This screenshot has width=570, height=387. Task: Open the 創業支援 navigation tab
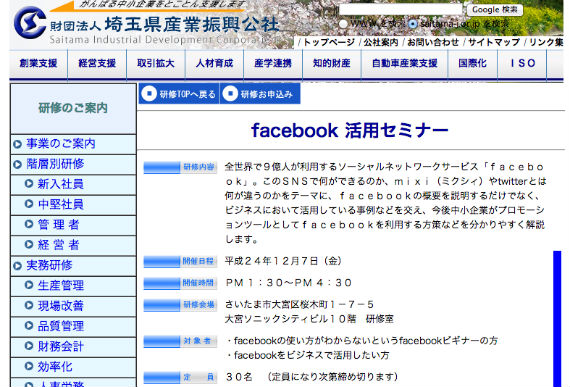click(x=39, y=64)
